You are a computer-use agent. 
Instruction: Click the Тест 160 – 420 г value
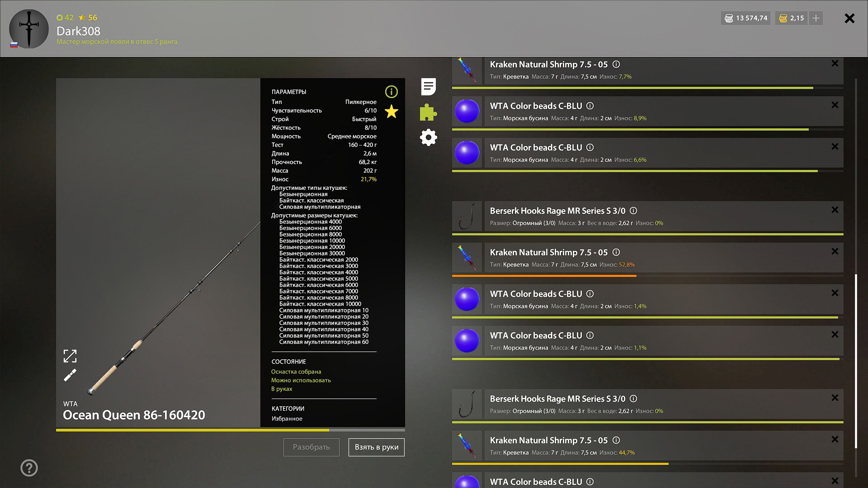click(x=362, y=145)
